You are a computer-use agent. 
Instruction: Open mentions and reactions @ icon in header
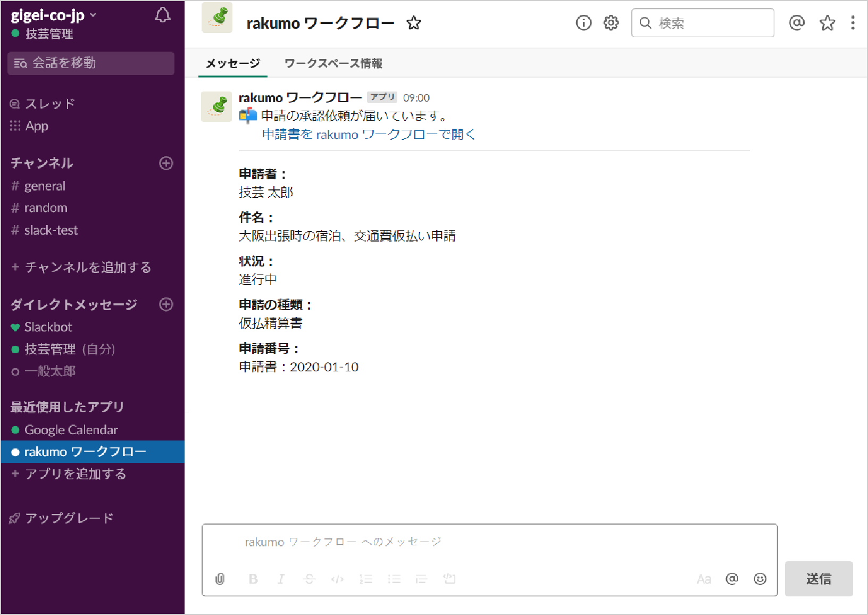[797, 23]
